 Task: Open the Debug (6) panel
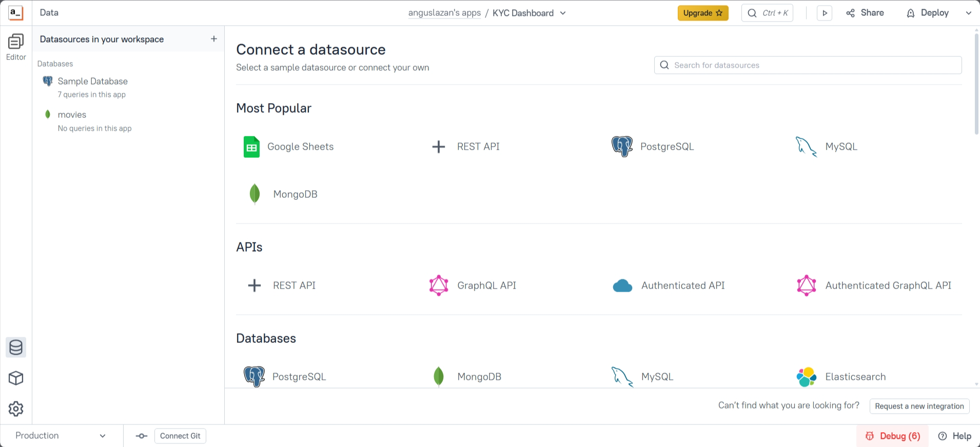(893, 436)
